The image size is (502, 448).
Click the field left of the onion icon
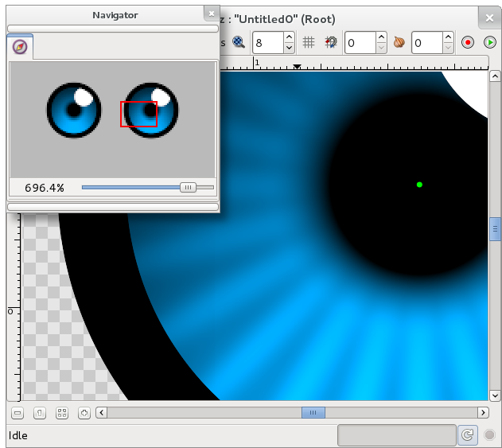360,43
